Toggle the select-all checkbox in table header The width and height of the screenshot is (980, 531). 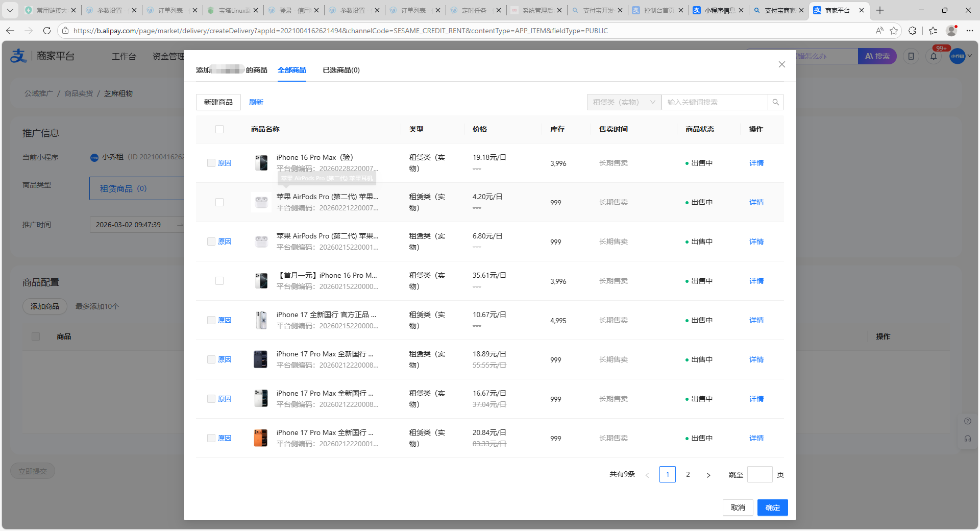click(219, 129)
